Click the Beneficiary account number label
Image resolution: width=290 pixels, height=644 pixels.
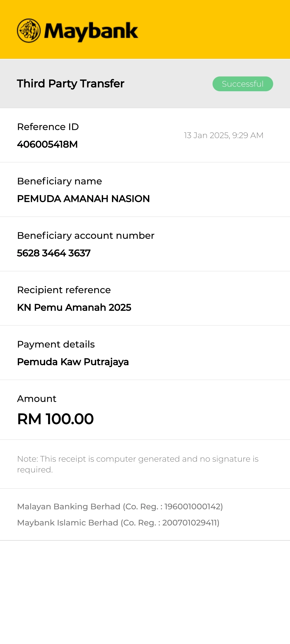[x=86, y=236]
